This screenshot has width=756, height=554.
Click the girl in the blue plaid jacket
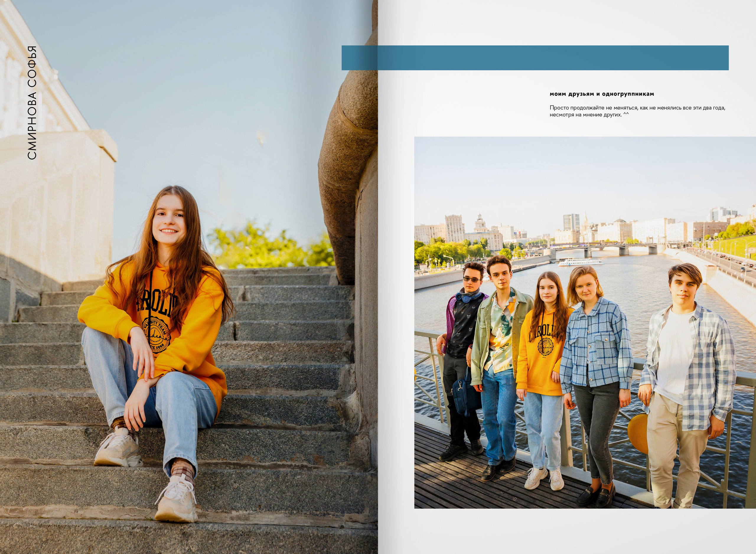pyautogui.click(x=596, y=345)
